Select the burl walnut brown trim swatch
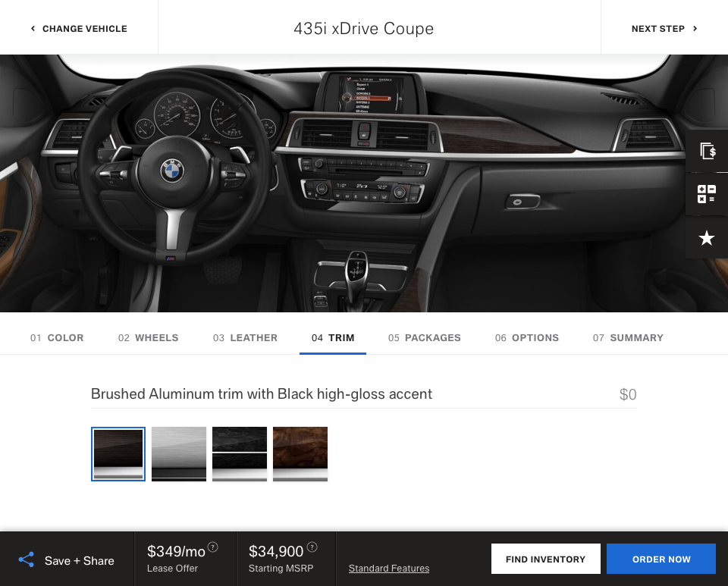Viewport: 728px width, 586px height. (300, 454)
